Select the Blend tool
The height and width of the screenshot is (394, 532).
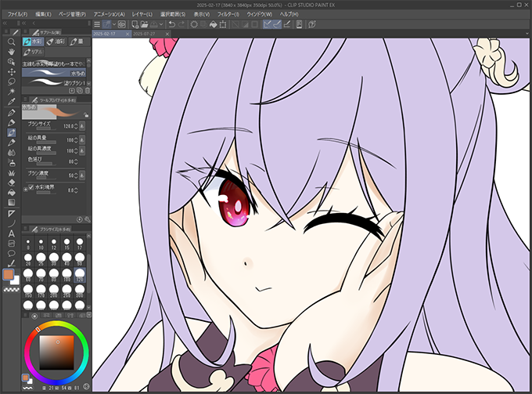point(11,153)
